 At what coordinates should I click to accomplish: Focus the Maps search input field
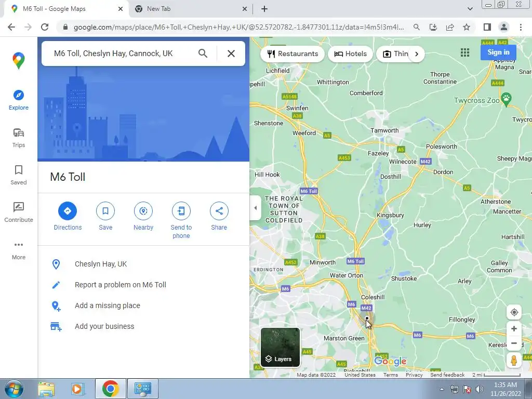(x=122, y=54)
